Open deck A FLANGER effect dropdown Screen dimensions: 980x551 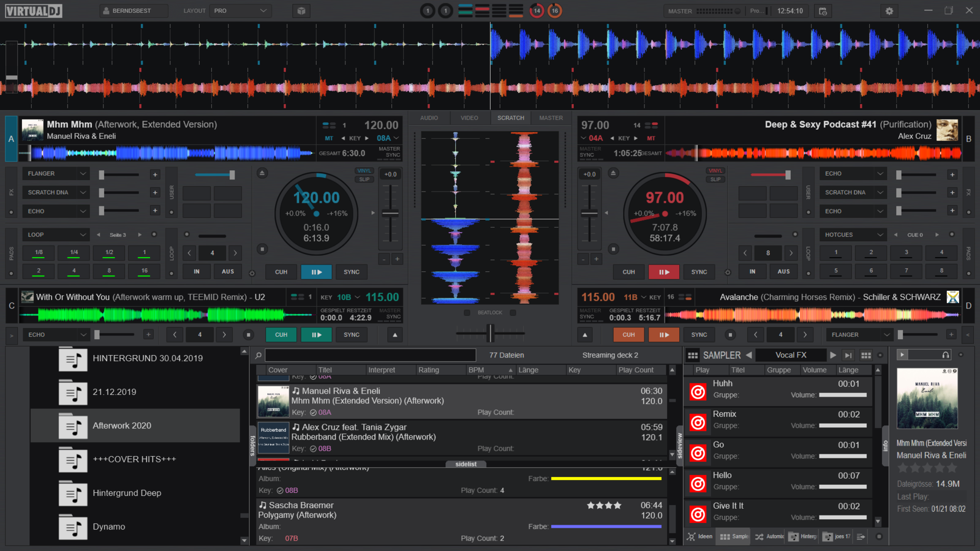(x=56, y=174)
